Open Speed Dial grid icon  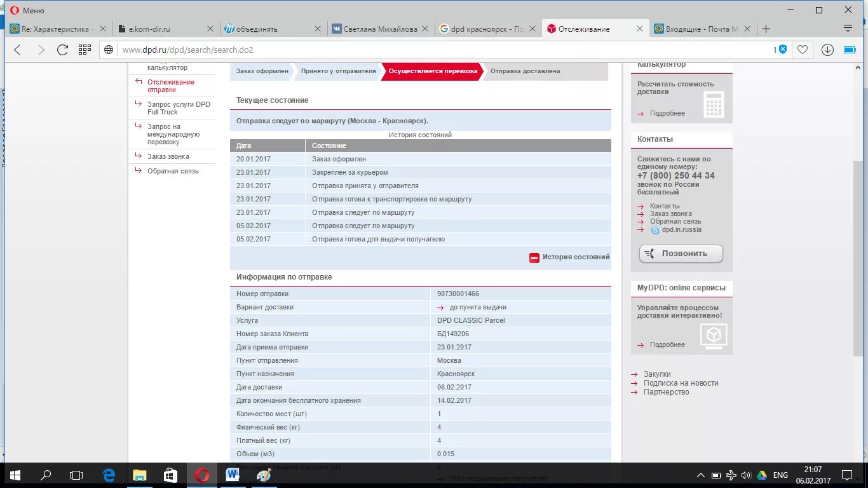[x=85, y=50]
